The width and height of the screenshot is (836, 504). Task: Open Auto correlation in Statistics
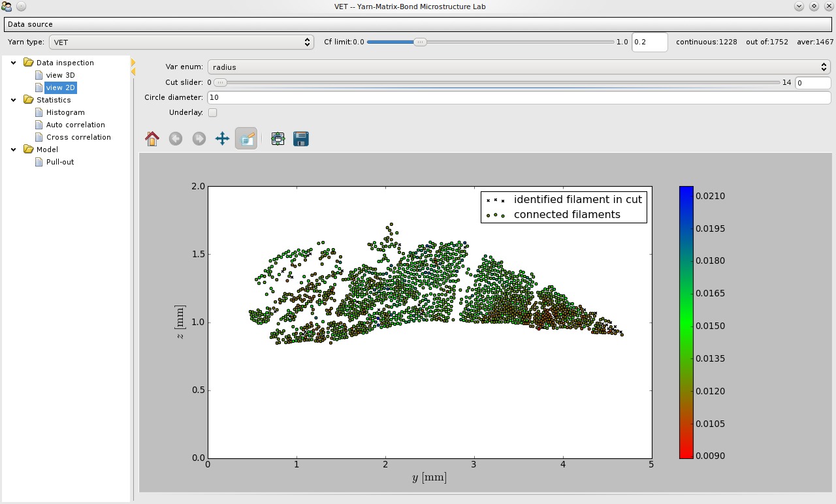pyautogui.click(x=75, y=125)
